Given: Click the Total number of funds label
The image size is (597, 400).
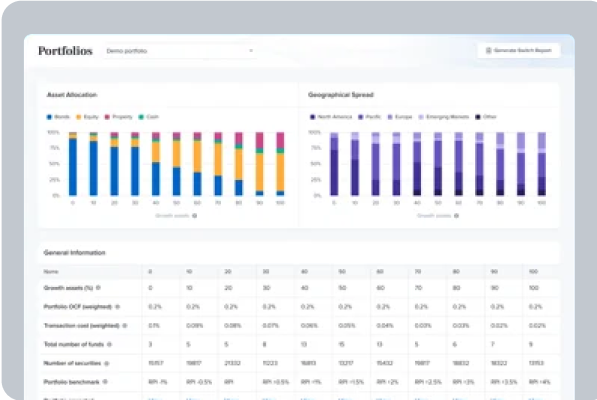Looking at the screenshot, I should tap(74, 344).
